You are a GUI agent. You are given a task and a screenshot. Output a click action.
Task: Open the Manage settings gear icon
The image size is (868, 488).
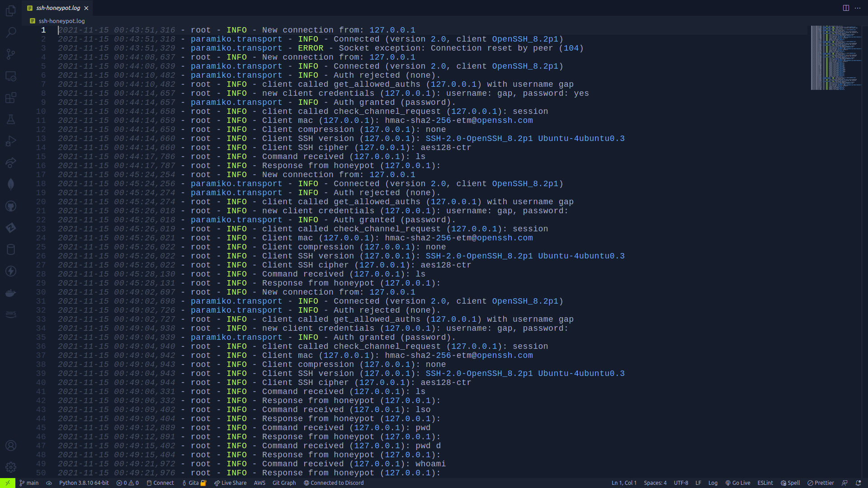coord(11,467)
